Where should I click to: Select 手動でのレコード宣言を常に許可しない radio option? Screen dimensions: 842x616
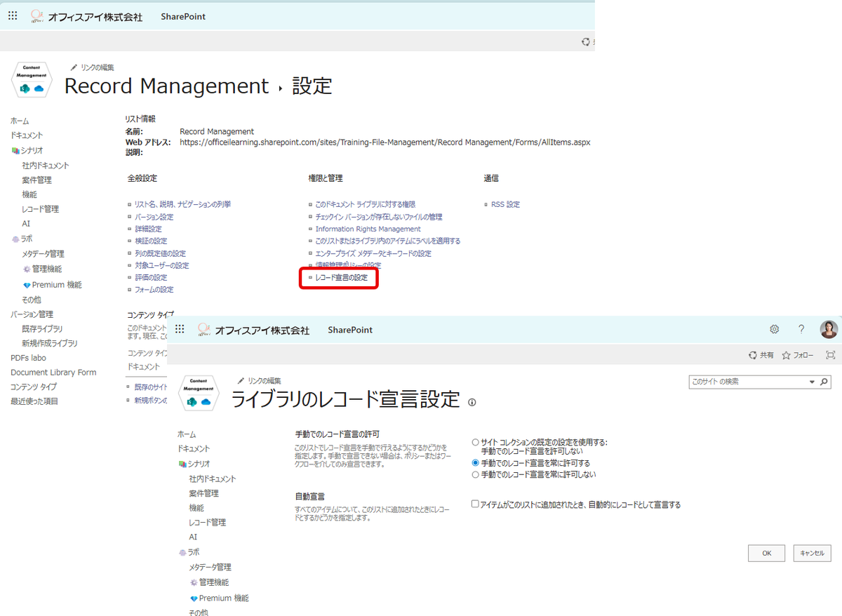tap(476, 475)
